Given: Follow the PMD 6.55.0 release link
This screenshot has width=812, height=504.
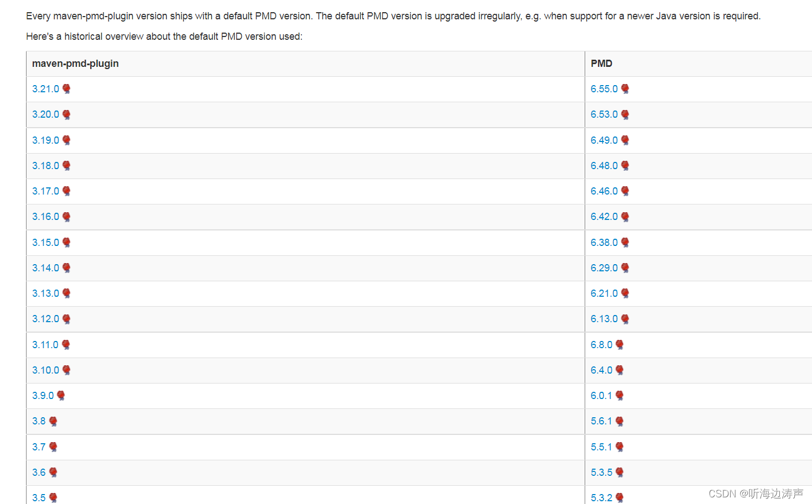Looking at the screenshot, I should (x=604, y=89).
